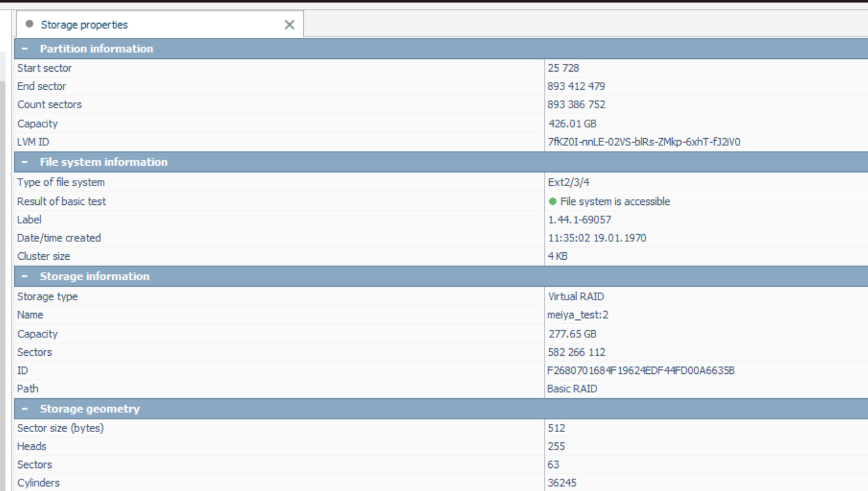The height and width of the screenshot is (491, 868).
Task: Select the Path value Basic RAID
Action: tap(572, 389)
